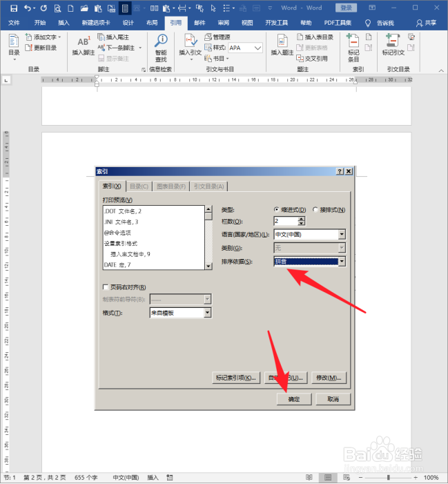Click 标记引文 (Mark Citation)

[393, 46]
